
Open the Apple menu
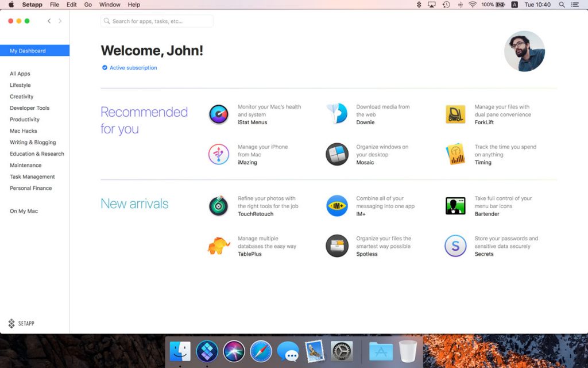point(11,5)
